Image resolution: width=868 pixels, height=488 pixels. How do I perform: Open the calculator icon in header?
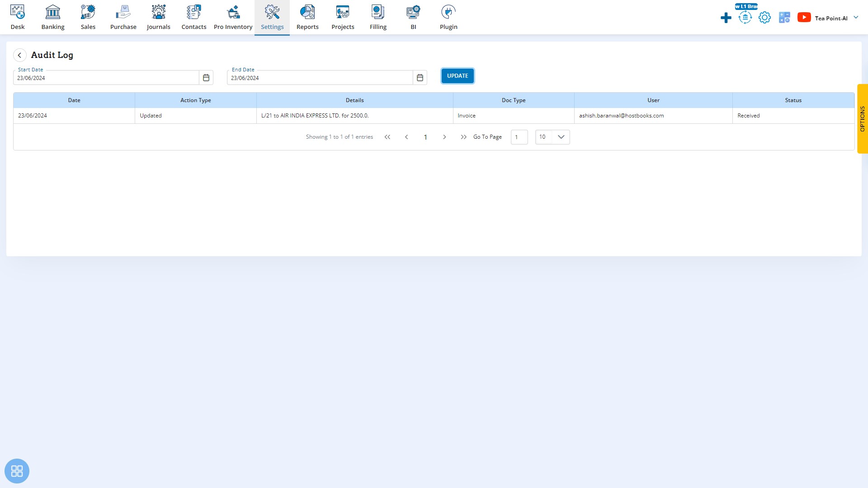click(x=784, y=18)
